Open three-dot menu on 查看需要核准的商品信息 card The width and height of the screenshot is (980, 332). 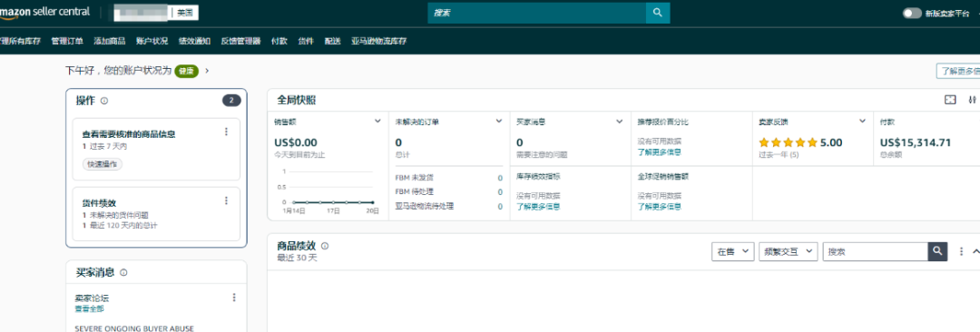click(226, 132)
